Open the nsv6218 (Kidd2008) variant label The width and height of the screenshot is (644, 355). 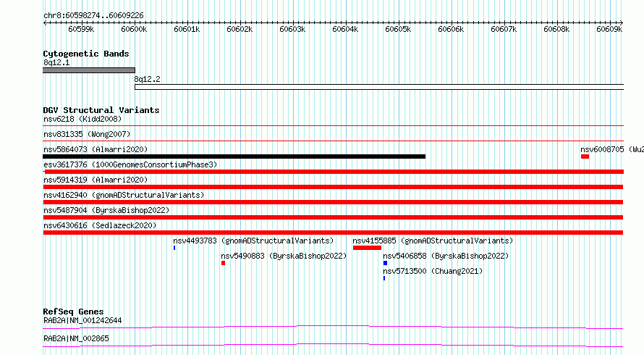pyautogui.click(x=82, y=119)
